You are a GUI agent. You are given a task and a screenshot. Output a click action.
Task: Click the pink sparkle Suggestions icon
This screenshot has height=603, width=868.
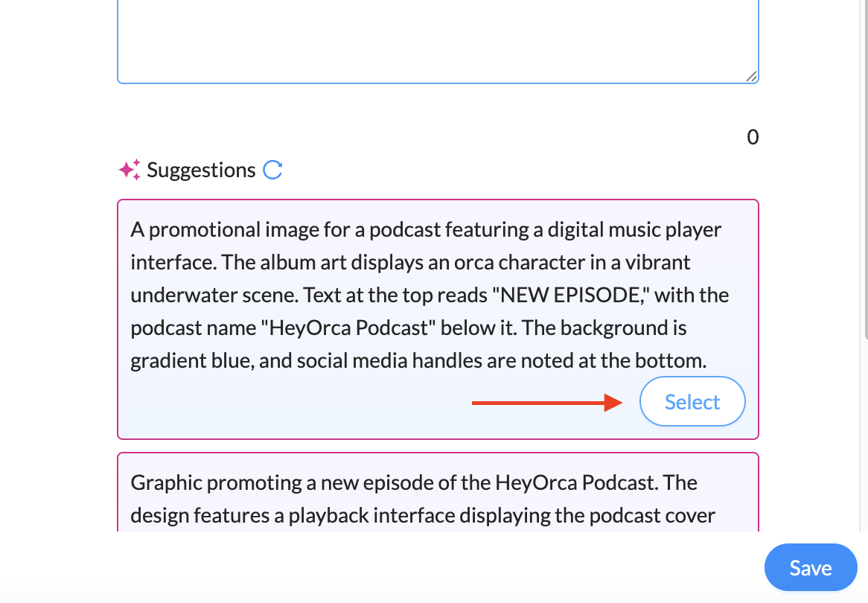tap(130, 170)
